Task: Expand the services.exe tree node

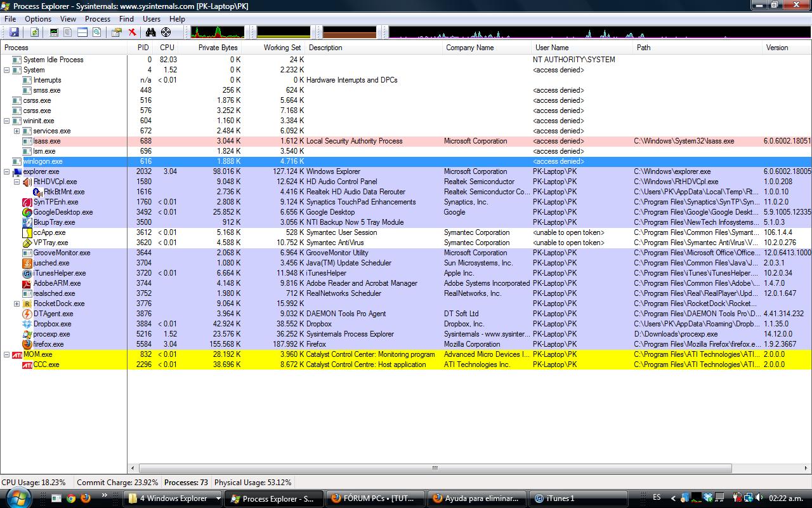Action: coord(17,131)
